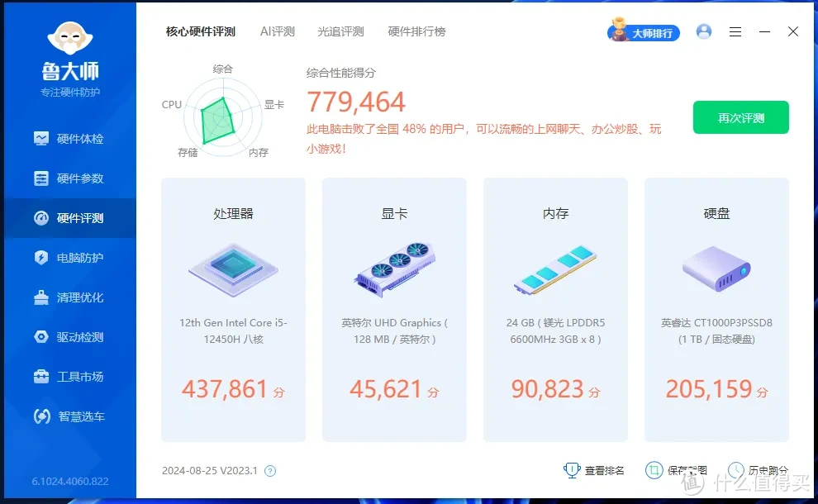Click the help question mark icon
This screenshot has height=504, width=818.
[x=269, y=471]
